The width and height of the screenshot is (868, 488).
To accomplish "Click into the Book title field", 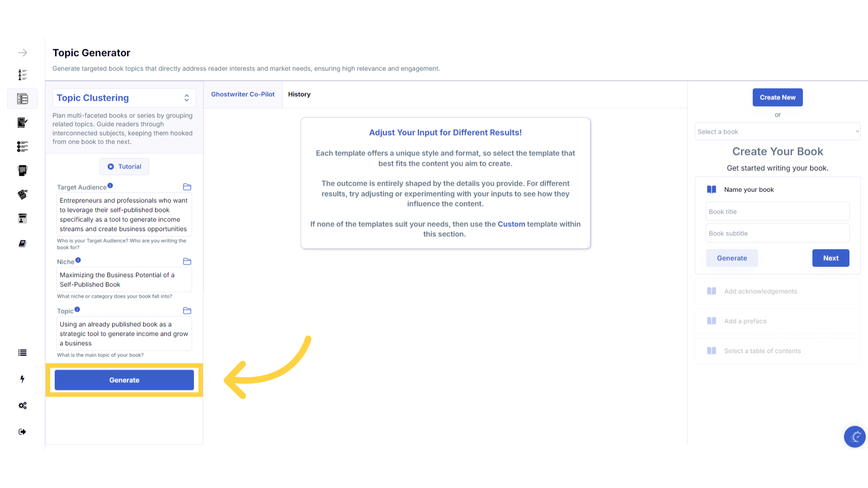I will 777,211.
